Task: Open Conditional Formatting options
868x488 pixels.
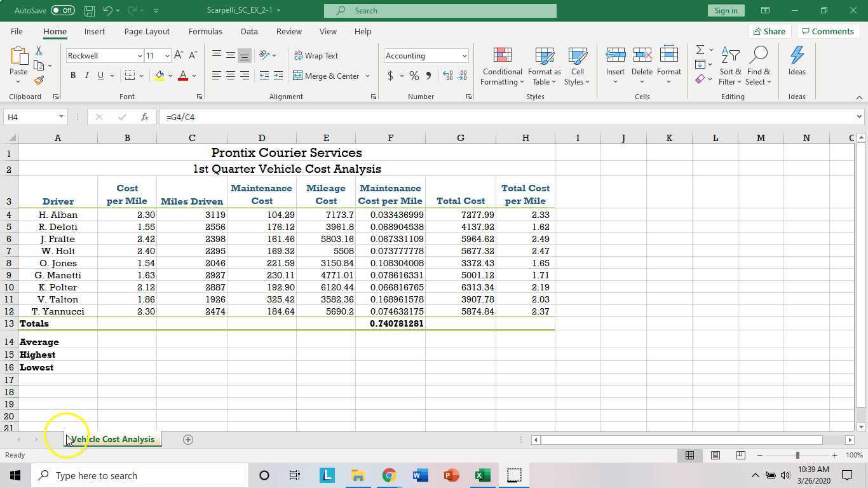Action: (x=501, y=65)
